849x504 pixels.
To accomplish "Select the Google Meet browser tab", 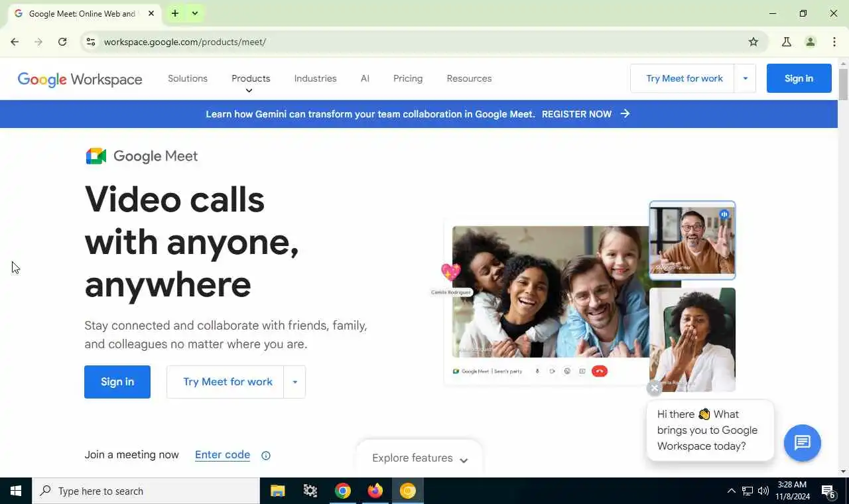I will tap(83, 13).
